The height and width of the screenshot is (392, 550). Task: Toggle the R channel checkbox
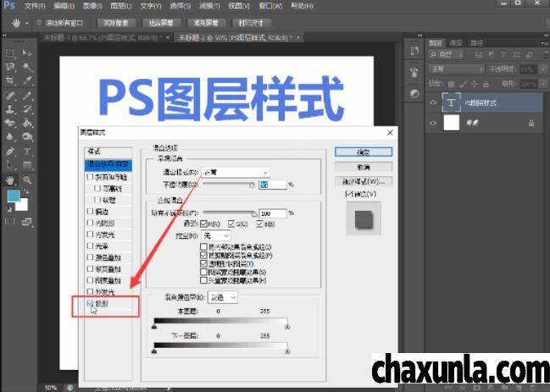203,224
